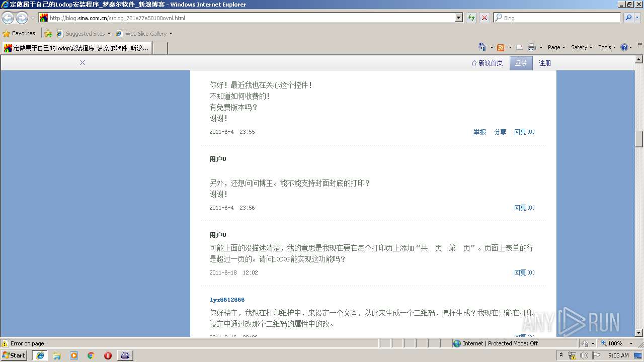Click scrollbar up arrow
The height and width of the screenshot is (362, 644).
pyautogui.click(x=639, y=59)
